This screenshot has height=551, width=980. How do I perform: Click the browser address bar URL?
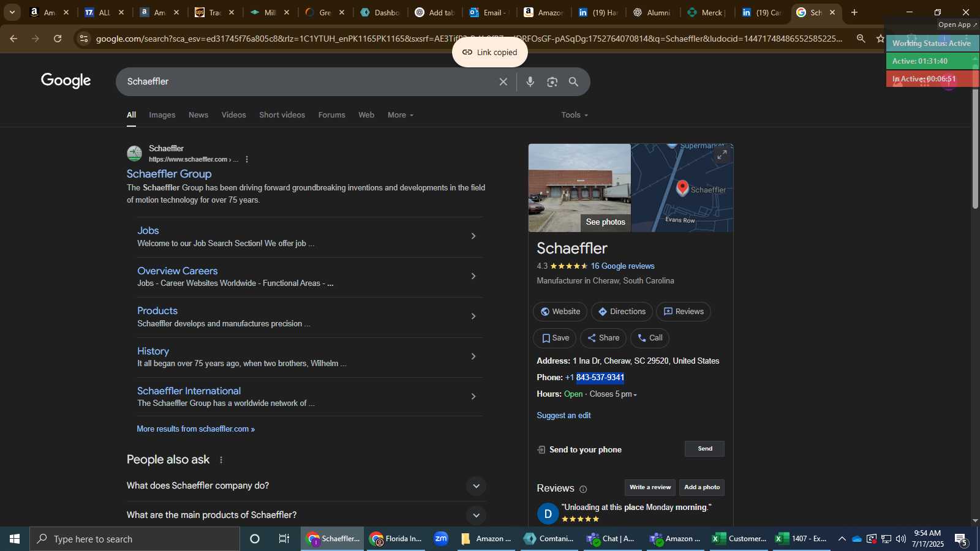[469, 39]
